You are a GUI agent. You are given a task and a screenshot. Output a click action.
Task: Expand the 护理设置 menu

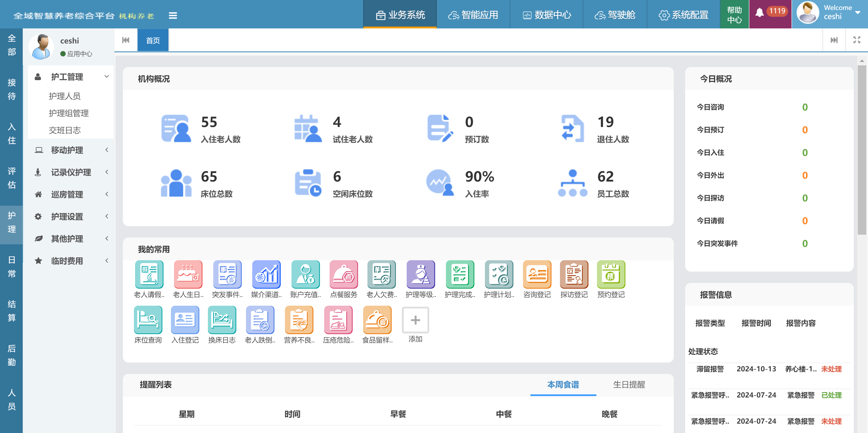tap(71, 216)
